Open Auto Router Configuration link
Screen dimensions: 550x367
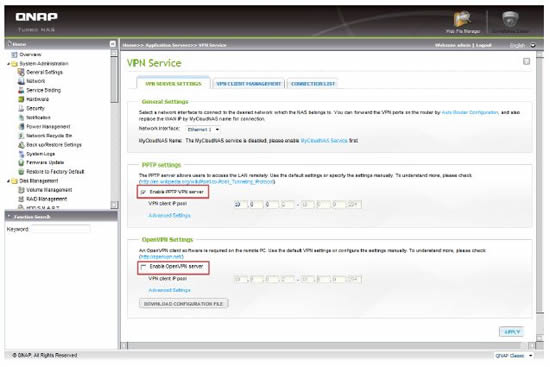[470, 113]
